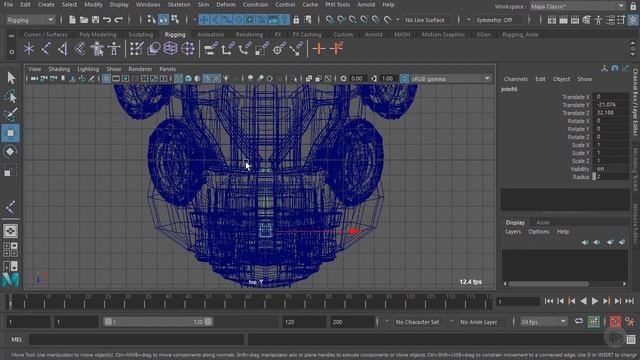Save the scene with disk icon
The height and width of the screenshot is (360, 640).
(96, 20)
